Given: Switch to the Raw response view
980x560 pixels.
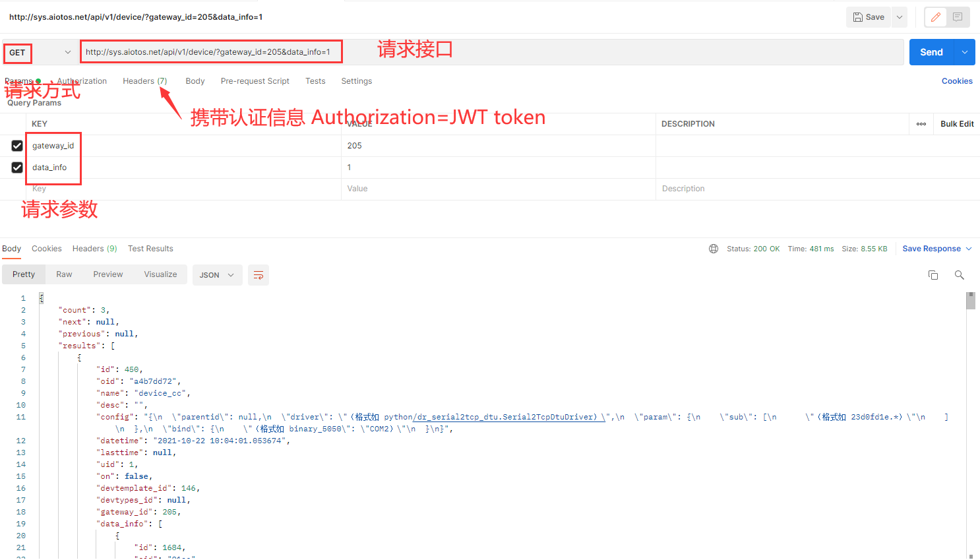Looking at the screenshot, I should pyautogui.click(x=64, y=274).
